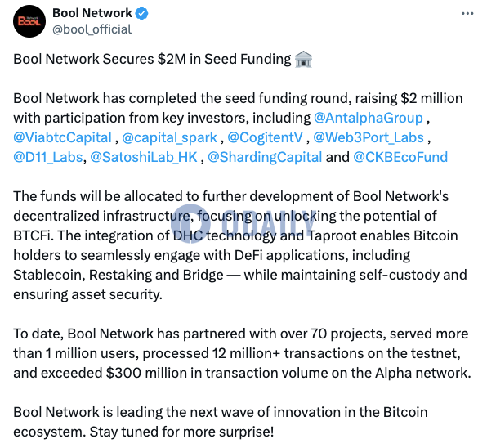
Task: Open the @CogitentV mention
Action: [265, 137]
